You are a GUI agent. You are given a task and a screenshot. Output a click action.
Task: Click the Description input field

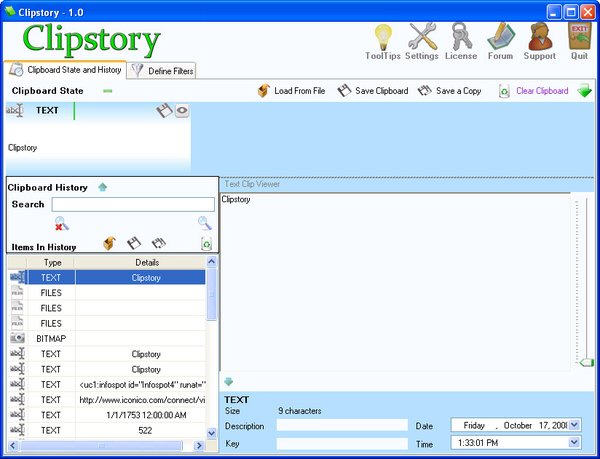342,425
